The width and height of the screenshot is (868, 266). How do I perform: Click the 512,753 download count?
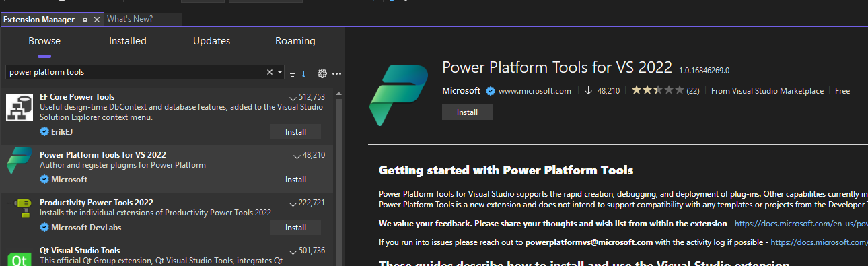click(312, 97)
